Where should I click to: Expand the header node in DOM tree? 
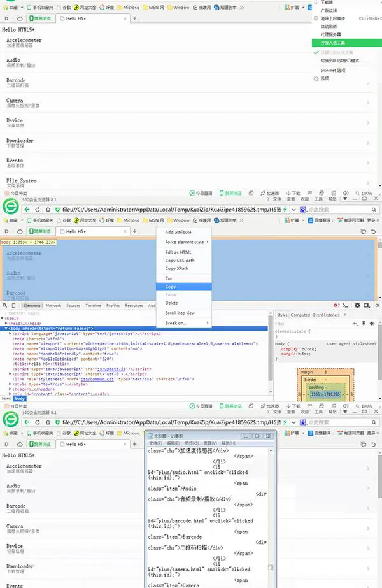(10, 389)
